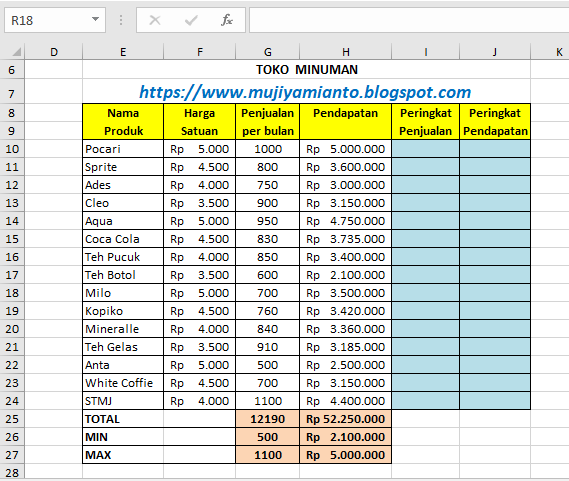Select the Sprite product cell
The width and height of the screenshot is (569, 481).
point(123,167)
